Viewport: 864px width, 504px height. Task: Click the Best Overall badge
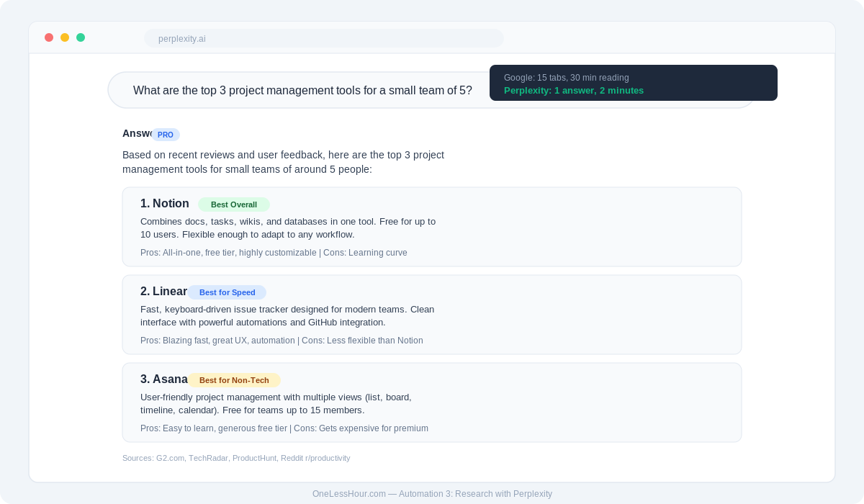pos(234,204)
